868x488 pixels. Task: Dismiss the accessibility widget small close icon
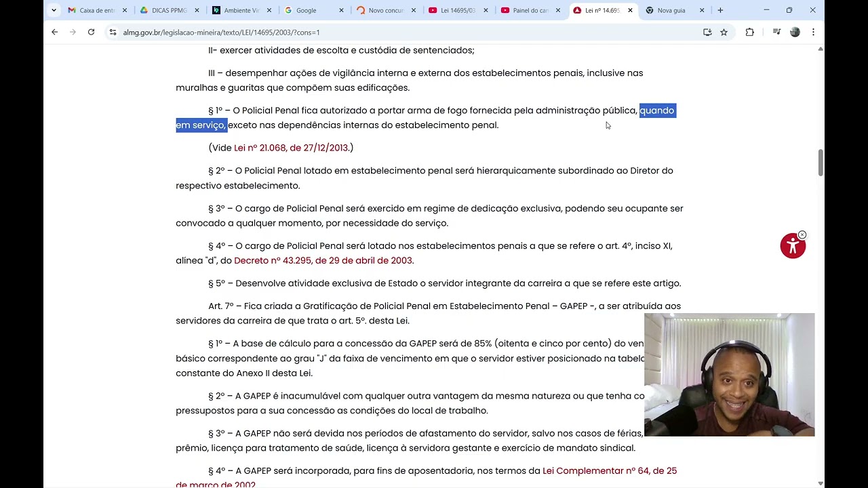[x=802, y=235]
